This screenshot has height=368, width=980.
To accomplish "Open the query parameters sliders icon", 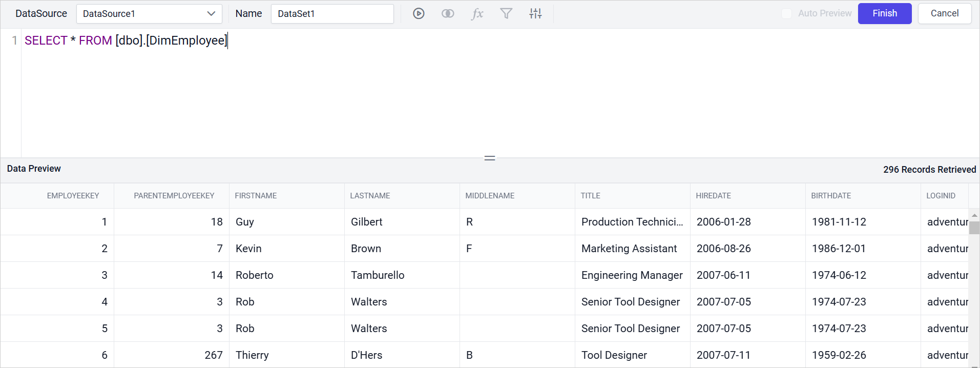I will [535, 14].
